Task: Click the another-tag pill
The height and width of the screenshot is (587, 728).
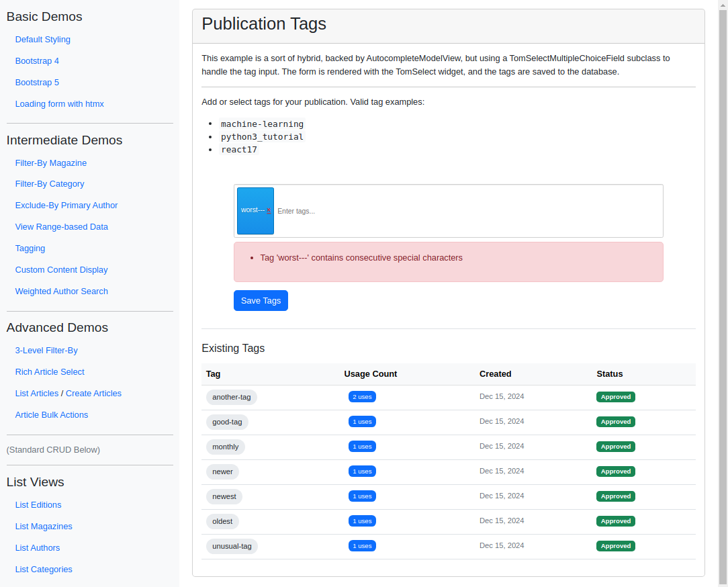Action: point(231,397)
